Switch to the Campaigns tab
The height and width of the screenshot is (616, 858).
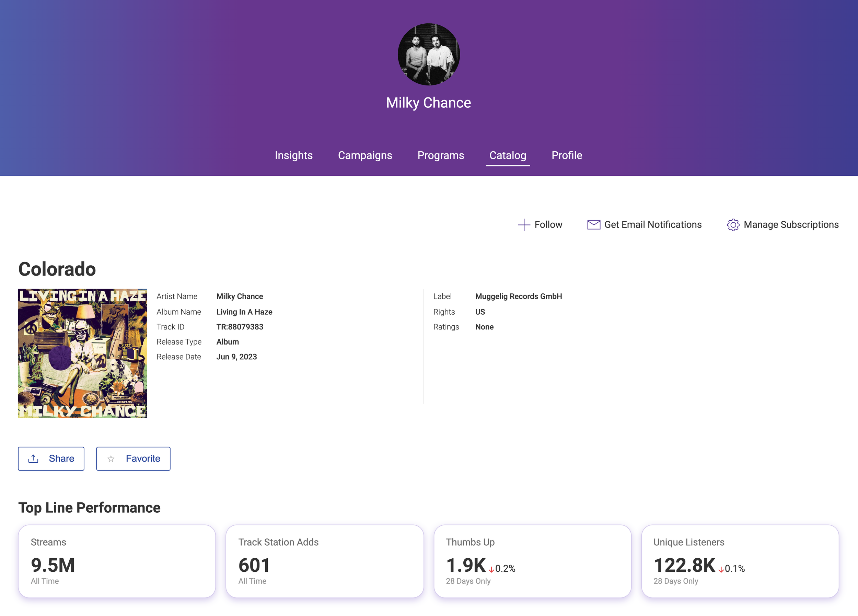click(x=365, y=155)
